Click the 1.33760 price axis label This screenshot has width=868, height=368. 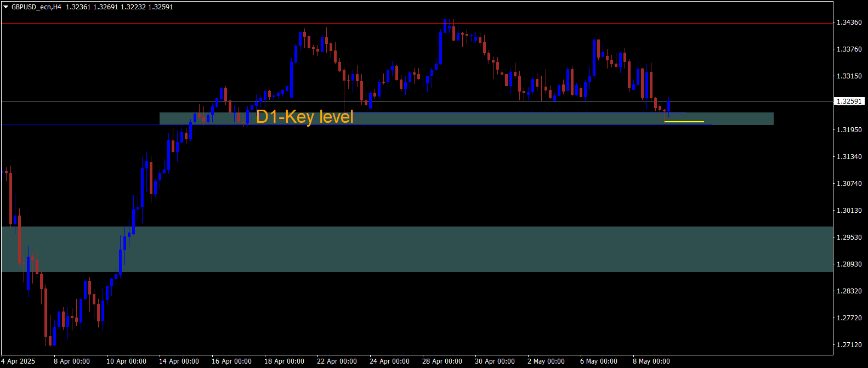coord(849,49)
